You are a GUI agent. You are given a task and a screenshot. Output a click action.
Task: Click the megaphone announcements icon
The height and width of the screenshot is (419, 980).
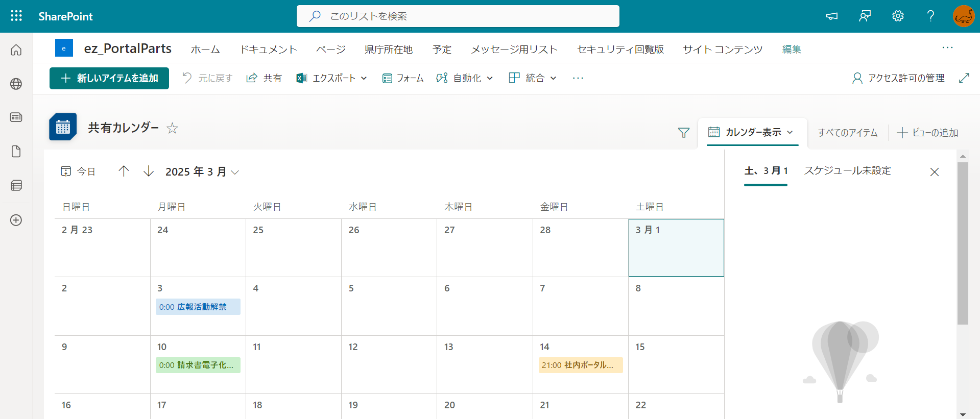(831, 16)
